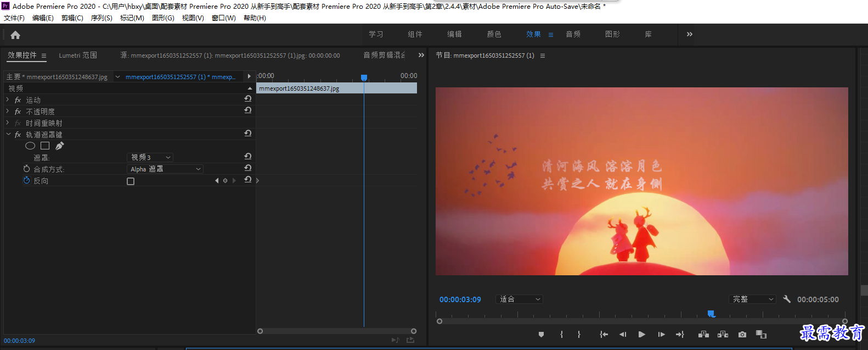
Task: Open 效果控件 panel menu
Action: tap(44, 55)
